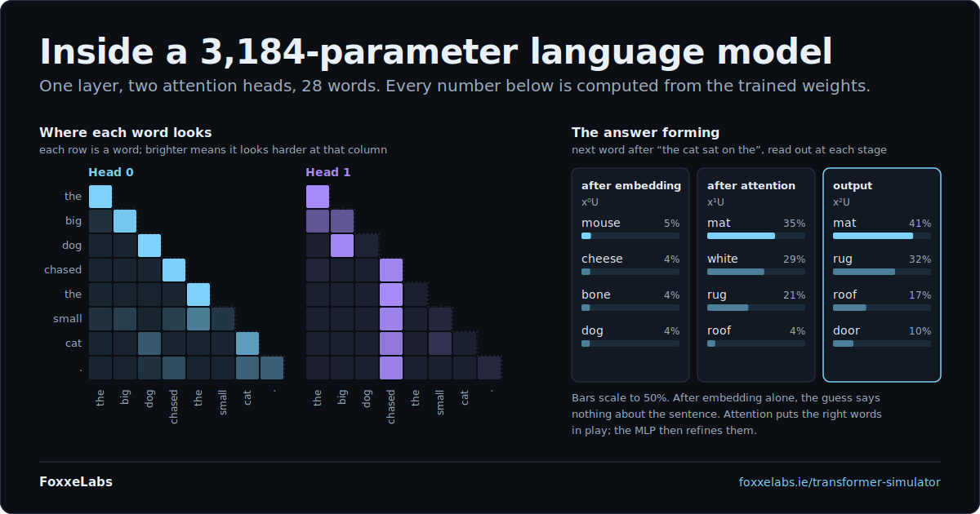Click the "x⁰U" label under after embedding
Image resolution: width=980 pixels, height=514 pixels.
(x=590, y=202)
